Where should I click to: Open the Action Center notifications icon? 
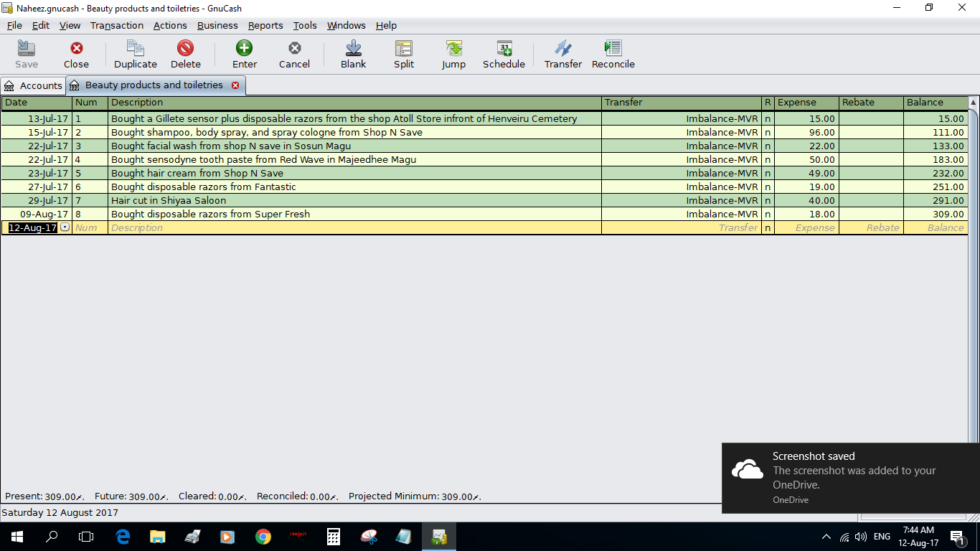(957, 537)
